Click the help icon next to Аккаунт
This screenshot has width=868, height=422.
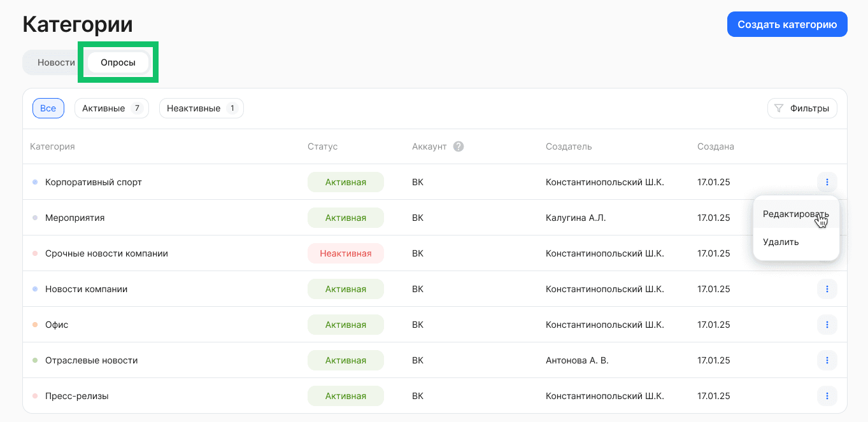click(x=459, y=146)
